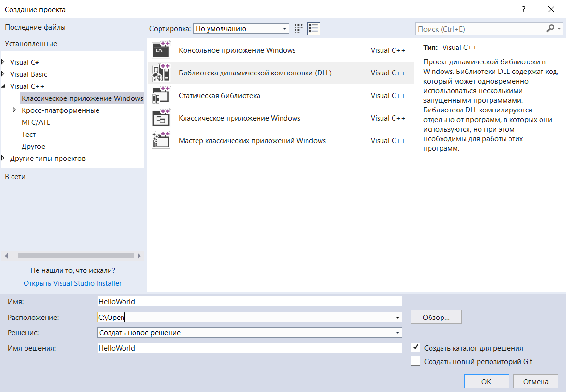
Task: Expand the Кросс-платформенные node
Action: tap(14, 110)
